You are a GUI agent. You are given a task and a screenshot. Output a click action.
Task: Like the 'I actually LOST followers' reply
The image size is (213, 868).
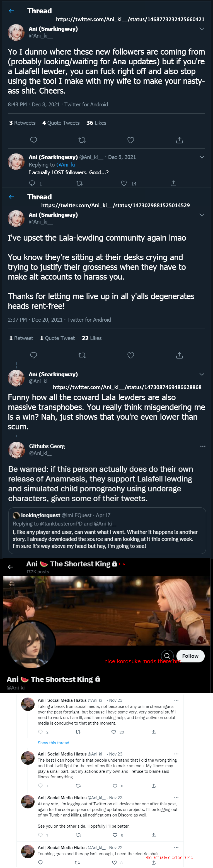124,183
